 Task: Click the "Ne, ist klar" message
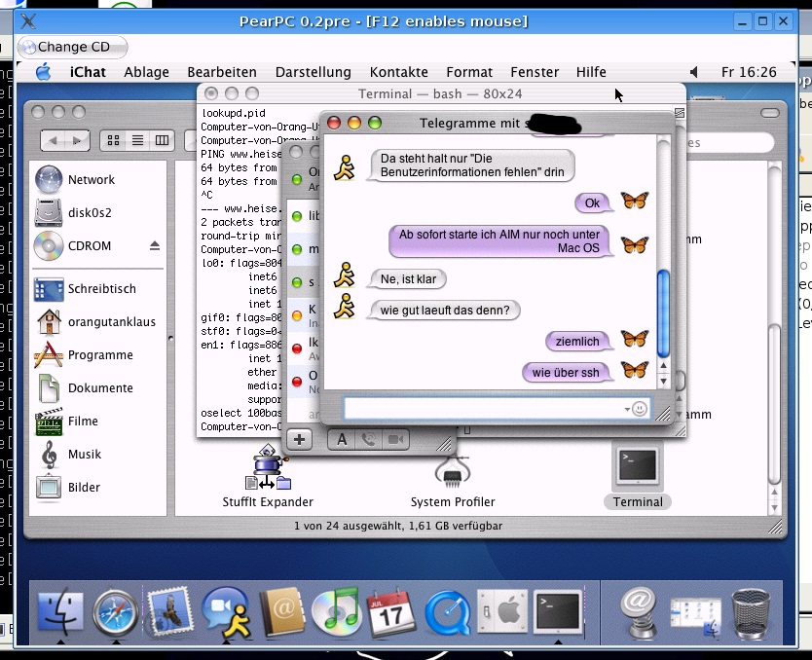point(407,279)
